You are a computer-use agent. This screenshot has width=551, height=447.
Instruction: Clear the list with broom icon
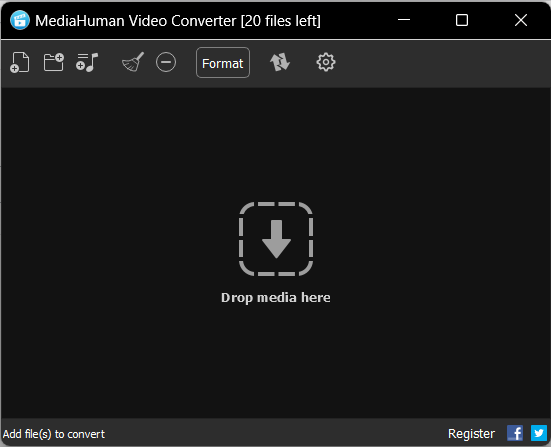pyautogui.click(x=133, y=62)
